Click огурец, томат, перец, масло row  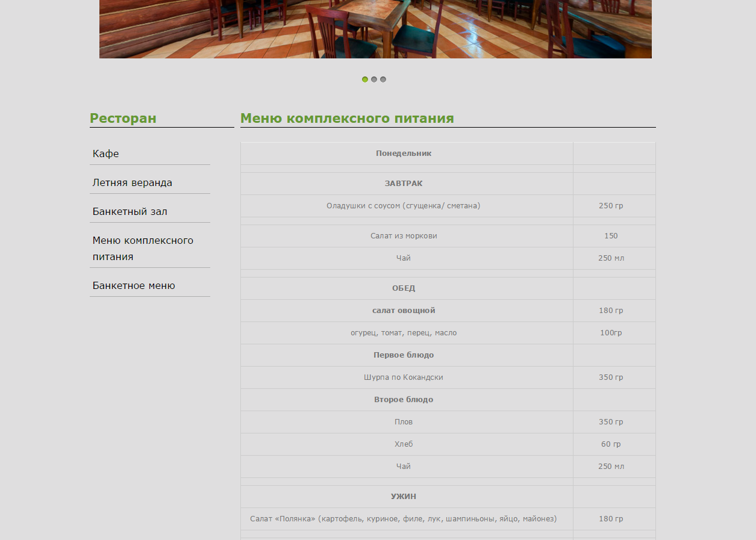(404, 333)
